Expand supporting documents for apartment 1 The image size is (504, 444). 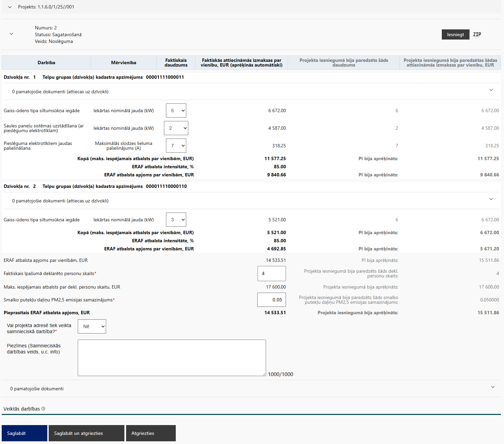point(491,90)
